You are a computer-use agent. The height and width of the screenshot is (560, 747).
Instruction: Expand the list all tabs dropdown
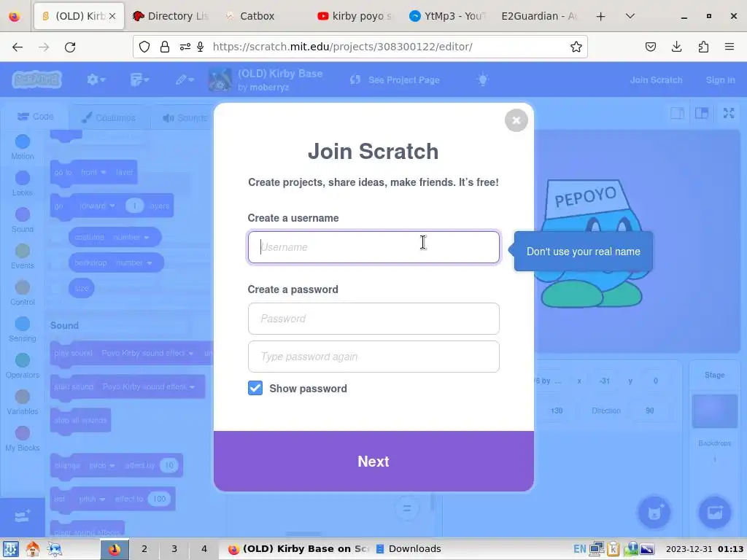tap(630, 16)
